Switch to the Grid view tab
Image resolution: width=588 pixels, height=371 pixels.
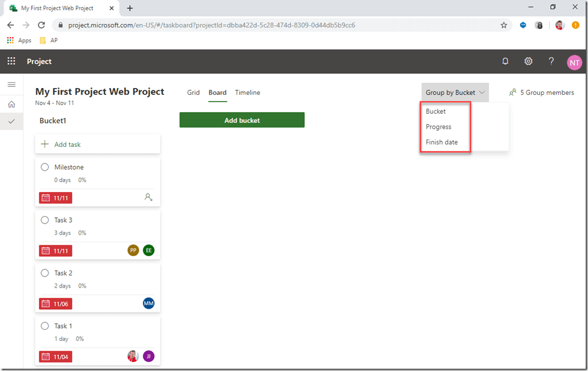pyautogui.click(x=193, y=93)
